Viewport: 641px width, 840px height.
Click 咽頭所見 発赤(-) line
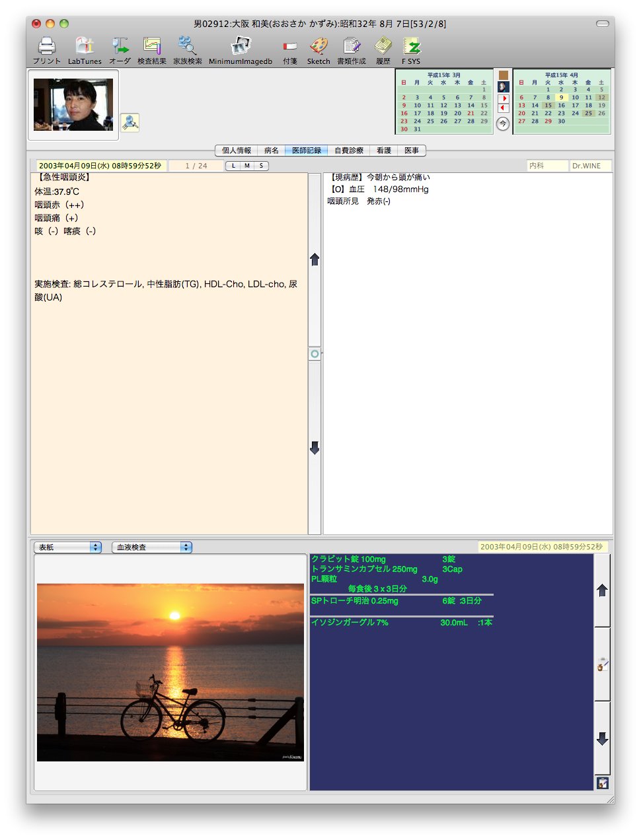[359, 201]
